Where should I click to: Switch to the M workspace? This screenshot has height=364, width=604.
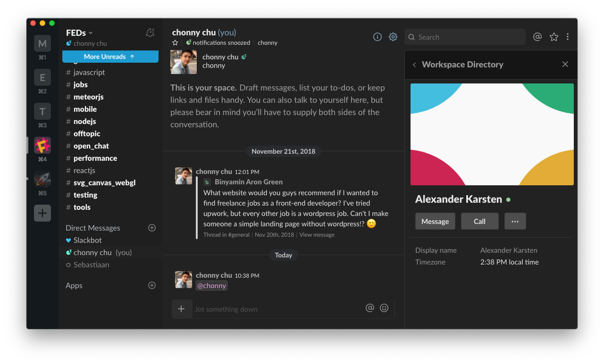pyautogui.click(x=42, y=43)
